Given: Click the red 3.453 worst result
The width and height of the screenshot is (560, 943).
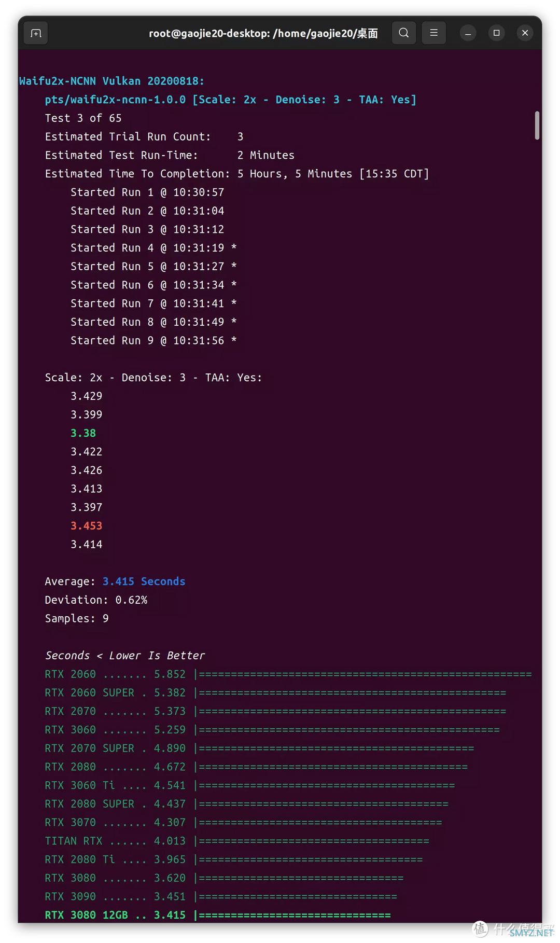Looking at the screenshot, I should (87, 525).
